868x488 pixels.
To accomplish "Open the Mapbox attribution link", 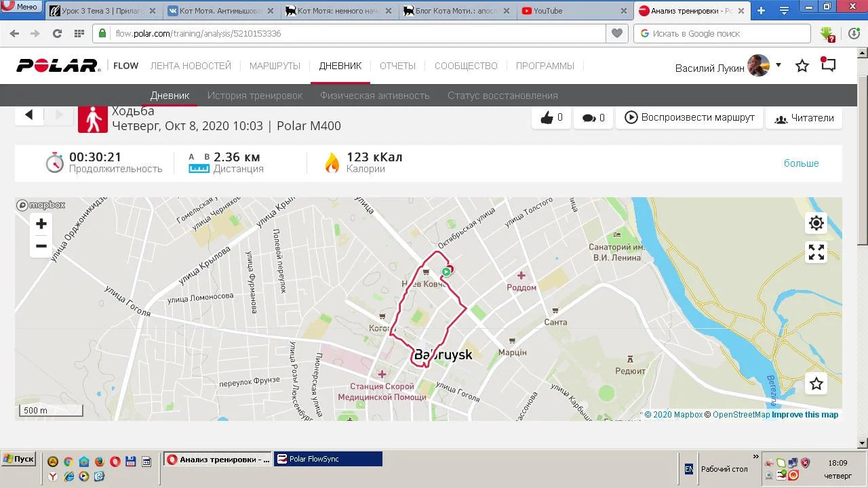I will tap(673, 415).
